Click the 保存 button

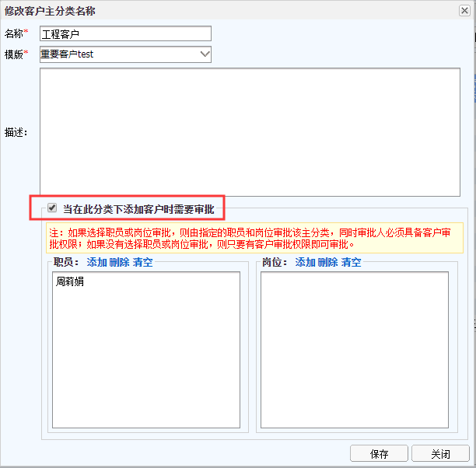pos(379,454)
